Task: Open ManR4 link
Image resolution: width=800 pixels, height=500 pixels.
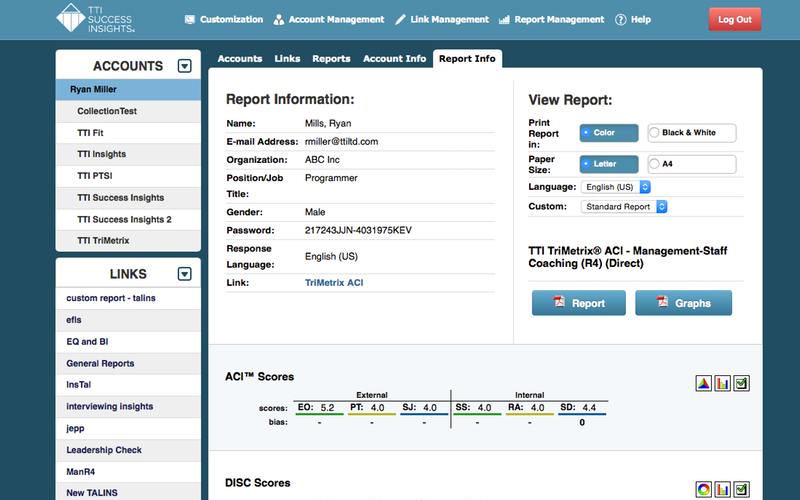Action: click(x=128, y=472)
